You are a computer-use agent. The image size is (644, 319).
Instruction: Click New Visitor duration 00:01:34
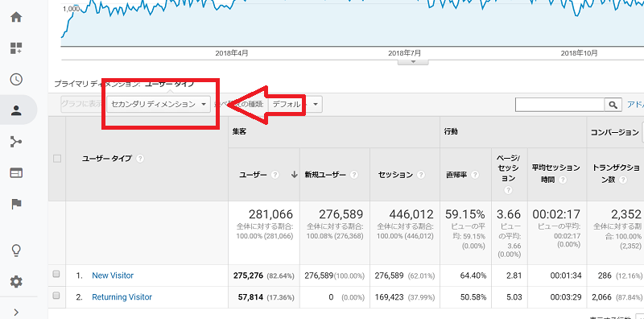coord(566,275)
